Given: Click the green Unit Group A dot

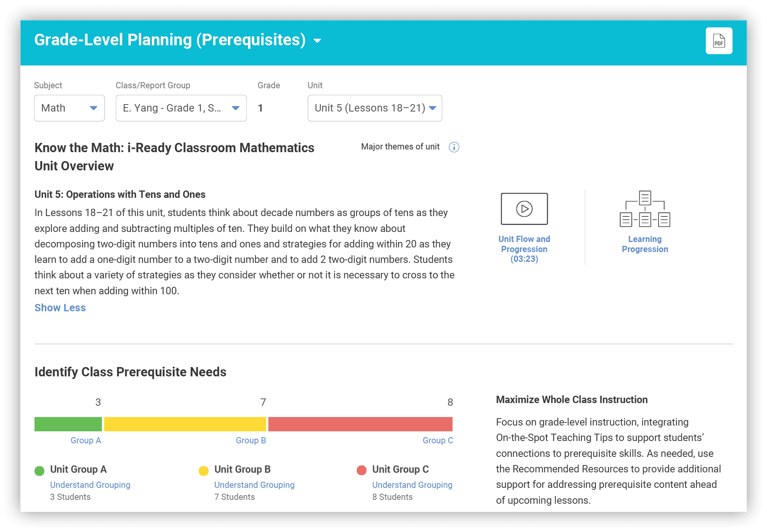Looking at the screenshot, I should pos(40,470).
